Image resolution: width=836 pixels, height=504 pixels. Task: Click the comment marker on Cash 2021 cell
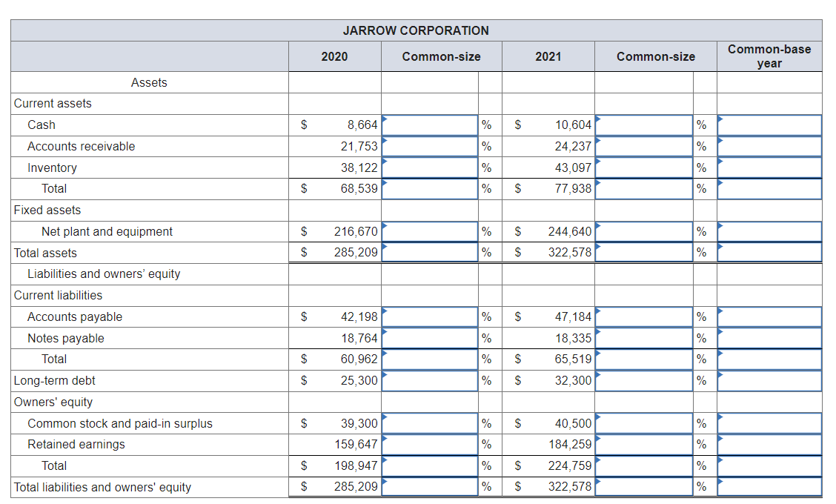tap(598, 120)
